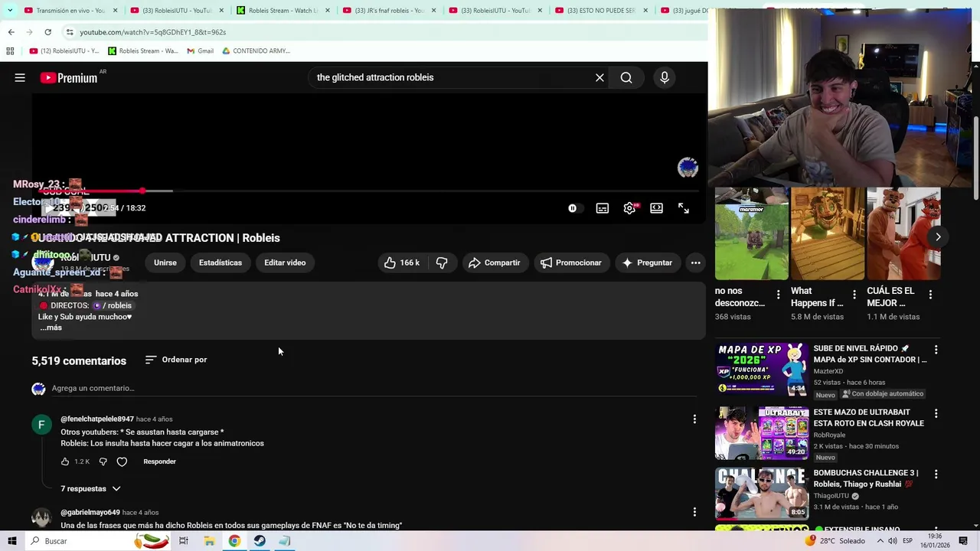The image size is (980, 551).
Task: Seek on the red video progress bar
Action: [x=367, y=191]
